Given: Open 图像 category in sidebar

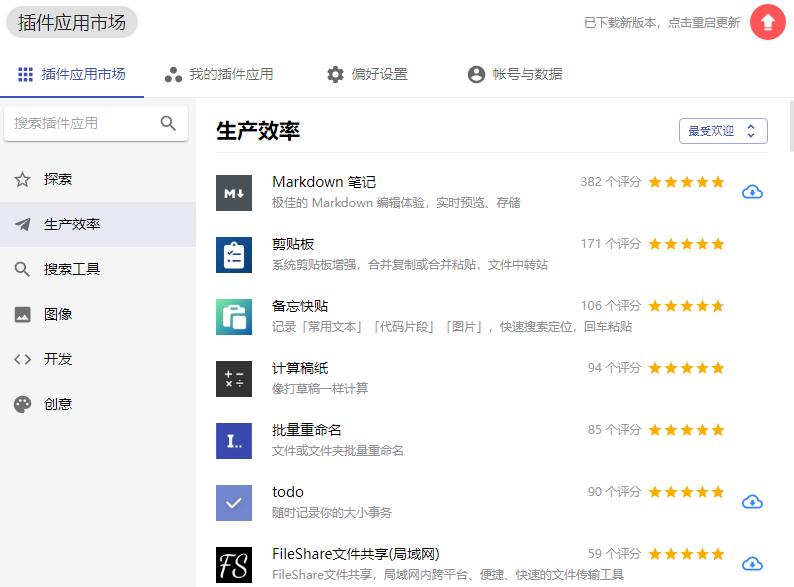Looking at the screenshot, I should coord(98,314).
